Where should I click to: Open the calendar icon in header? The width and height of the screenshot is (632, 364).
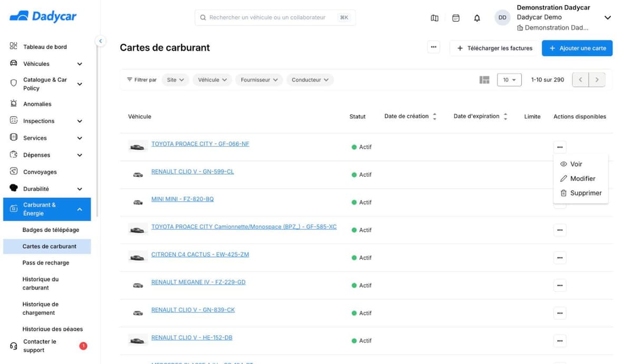pos(456,18)
